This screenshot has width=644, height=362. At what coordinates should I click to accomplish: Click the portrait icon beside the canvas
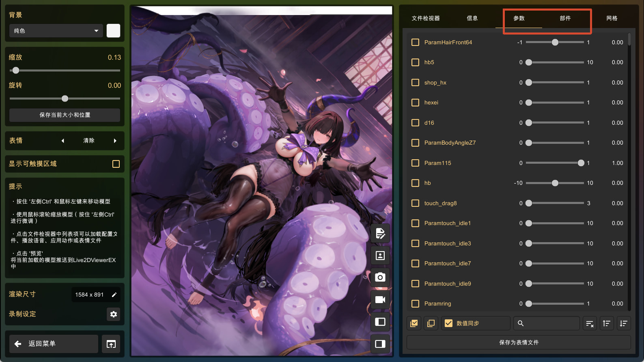pyautogui.click(x=380, y=256)
